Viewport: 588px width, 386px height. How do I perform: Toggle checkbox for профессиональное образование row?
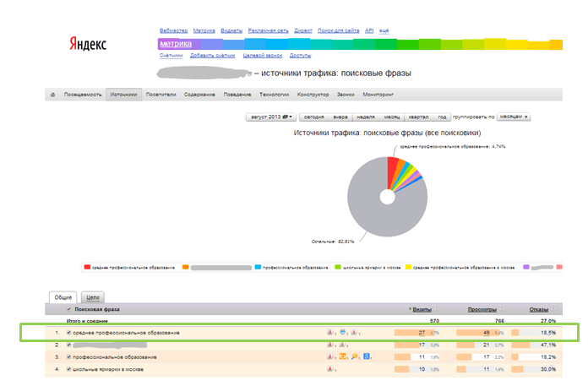tap(69, 356)
